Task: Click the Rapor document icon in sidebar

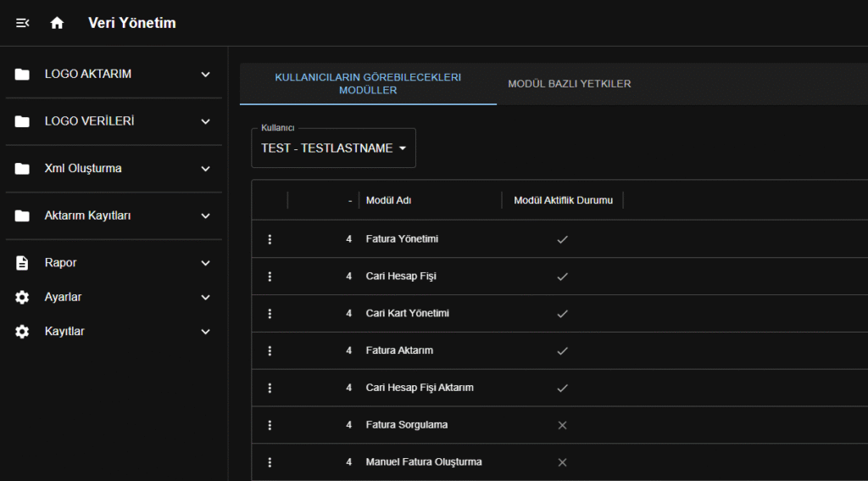Action: pos(22,263)
